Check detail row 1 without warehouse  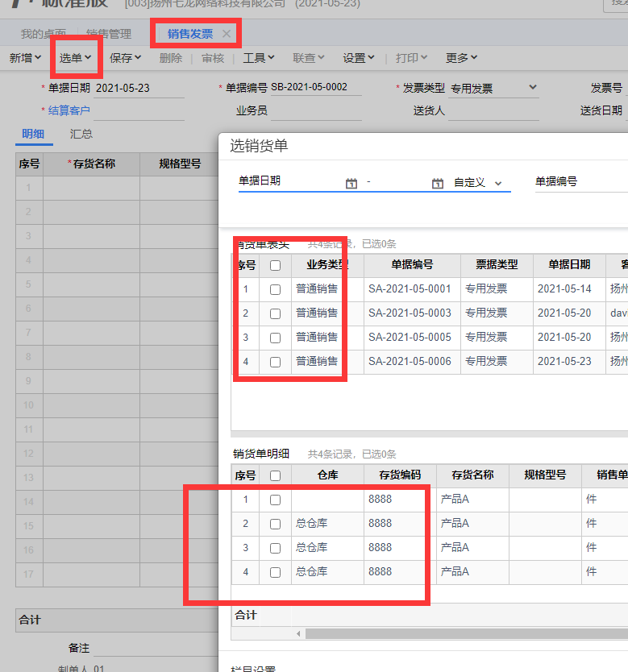275,500
